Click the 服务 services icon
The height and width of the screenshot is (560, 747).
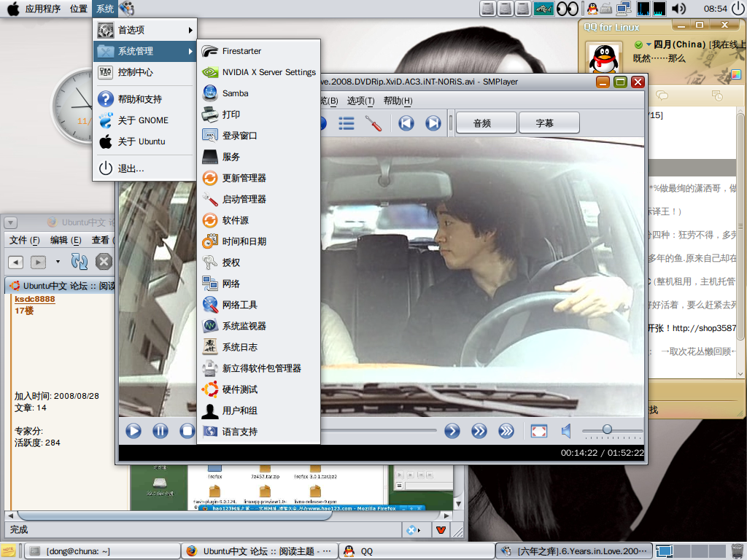pos(209,157)
